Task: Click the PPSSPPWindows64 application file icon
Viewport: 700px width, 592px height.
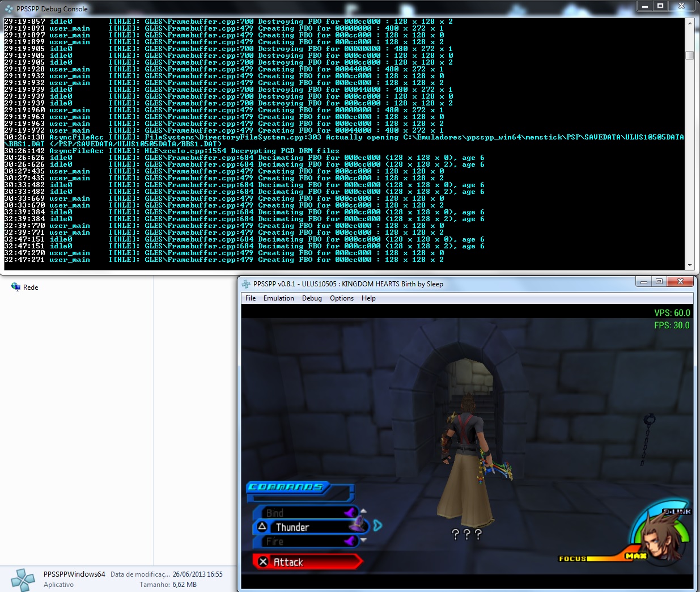Action: pyautogui.click(x=23, y=579)
